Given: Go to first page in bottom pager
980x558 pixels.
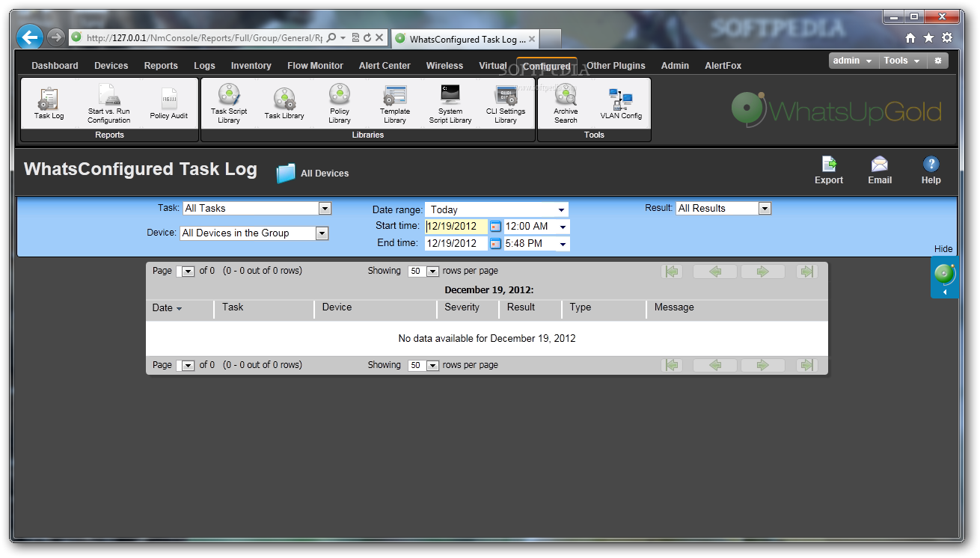Looking at the screenshot, I should click(x=673, y=366).
